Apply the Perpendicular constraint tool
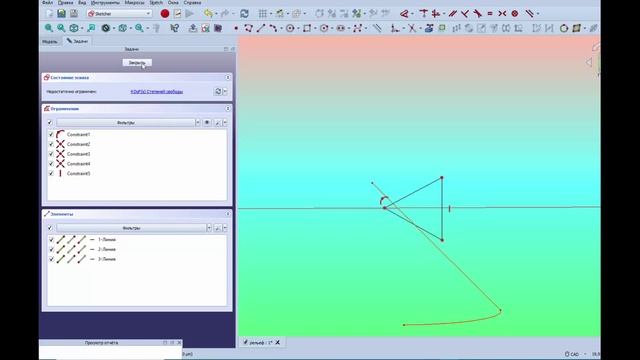The image size is (640, 360). click(465, 14)
